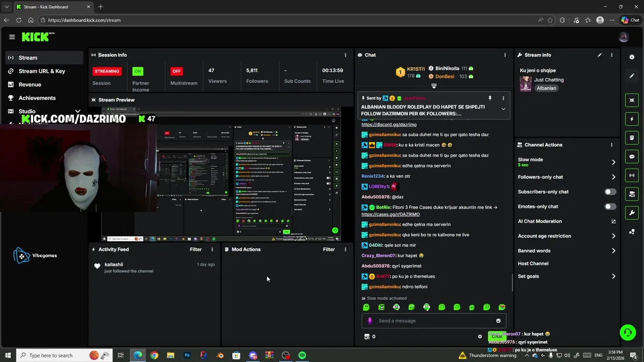Click the three-dots cluster icon in sidebar
The image size is (644, 362).
click(632, 231)
